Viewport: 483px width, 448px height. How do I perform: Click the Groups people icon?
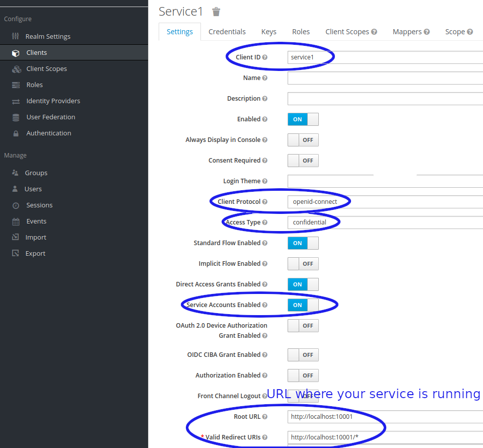tap(15, 173)
